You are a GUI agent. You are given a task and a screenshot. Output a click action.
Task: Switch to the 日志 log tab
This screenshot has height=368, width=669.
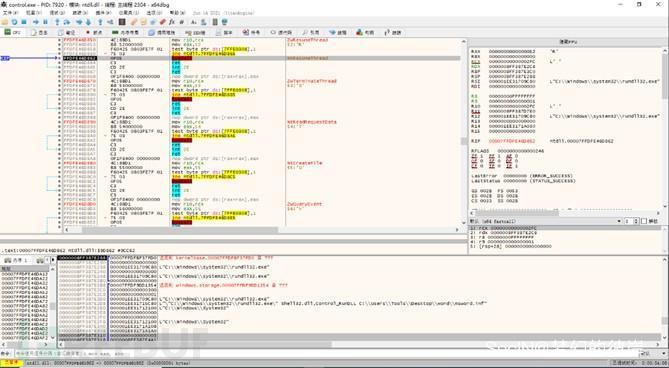click(39, 32)
